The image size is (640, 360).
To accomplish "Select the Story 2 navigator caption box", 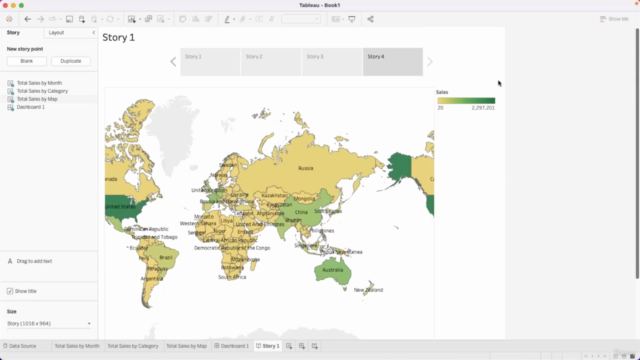I will (271, 62).
